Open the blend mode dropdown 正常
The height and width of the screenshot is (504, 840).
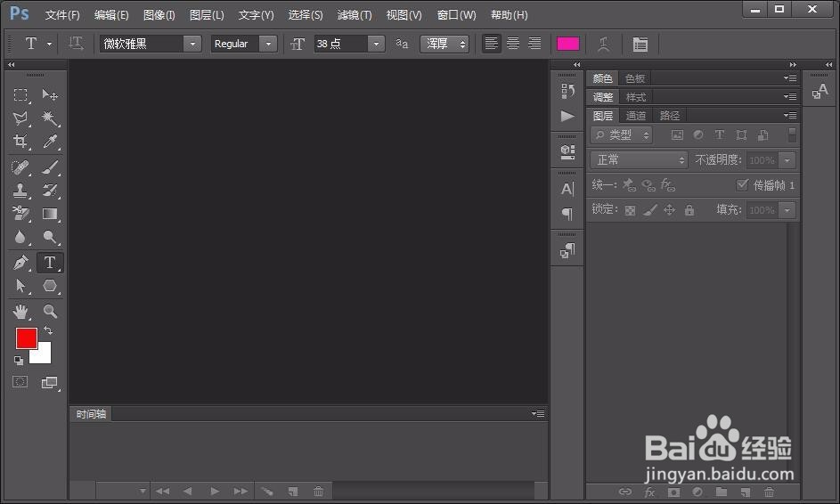tap(639, 159)
